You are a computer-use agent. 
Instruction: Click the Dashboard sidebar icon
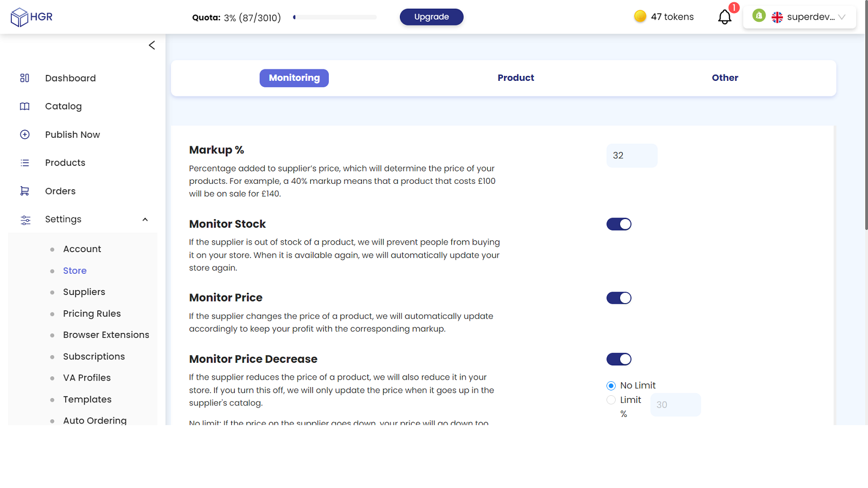point(24,78)
